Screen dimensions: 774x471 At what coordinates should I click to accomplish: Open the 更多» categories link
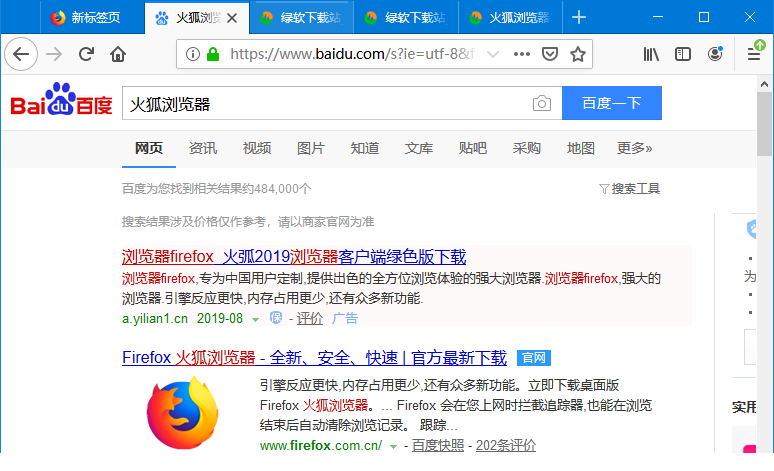[634, 148]
